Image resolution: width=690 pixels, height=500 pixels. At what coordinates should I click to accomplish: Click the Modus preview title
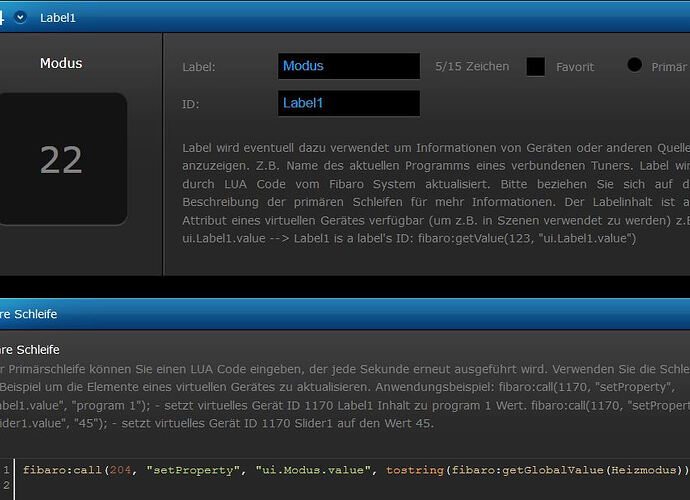click(61, 63)
